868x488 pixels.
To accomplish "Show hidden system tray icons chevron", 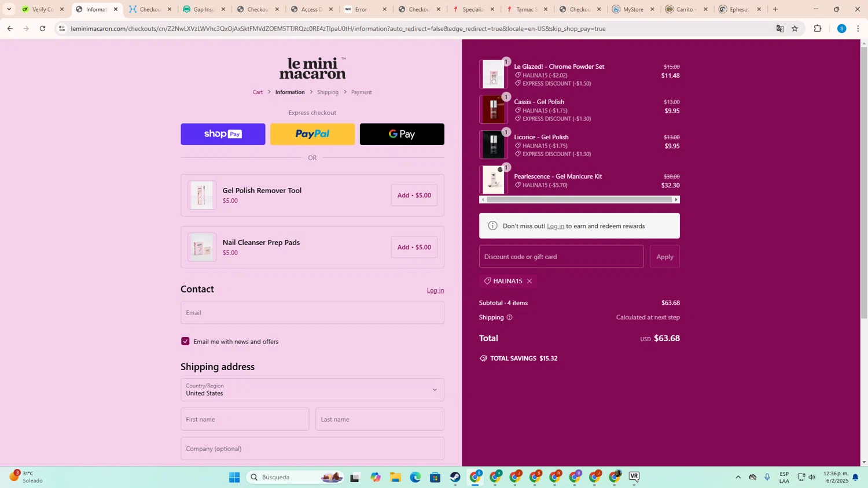I will pyautogui.click(x=738, y=477).
